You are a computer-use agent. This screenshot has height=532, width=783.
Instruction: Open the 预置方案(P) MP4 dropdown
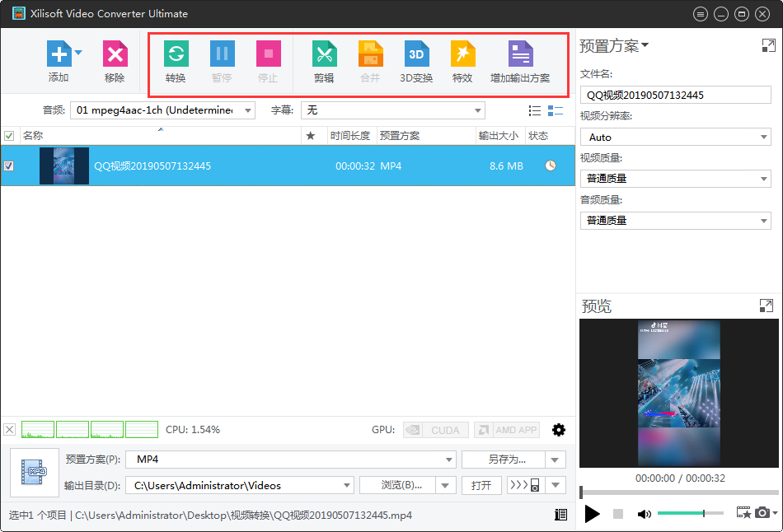[x=291, y=460]
